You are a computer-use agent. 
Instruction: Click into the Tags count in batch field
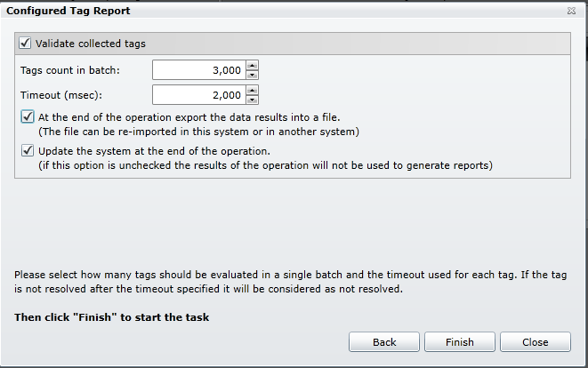pos(198,69)
